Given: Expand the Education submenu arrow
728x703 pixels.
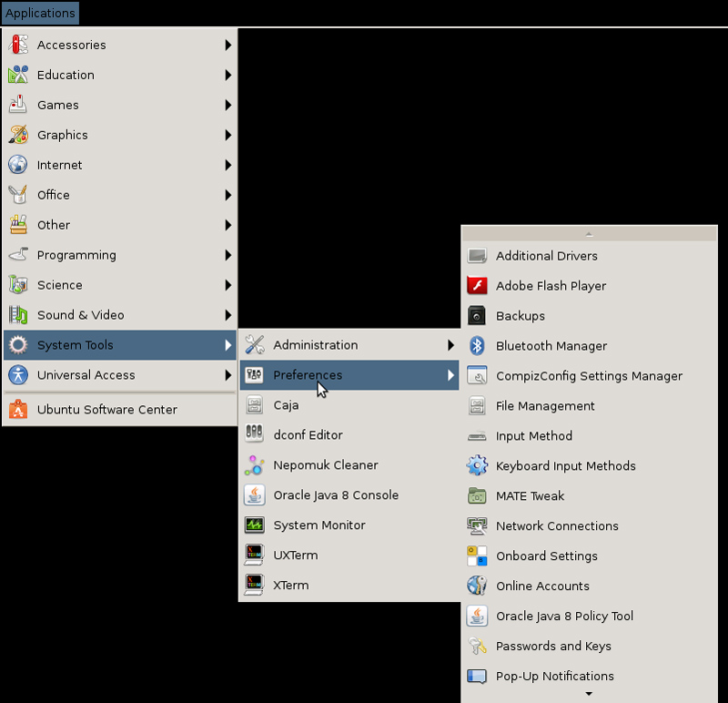Looking at the screenshot, I should point(228,75).
